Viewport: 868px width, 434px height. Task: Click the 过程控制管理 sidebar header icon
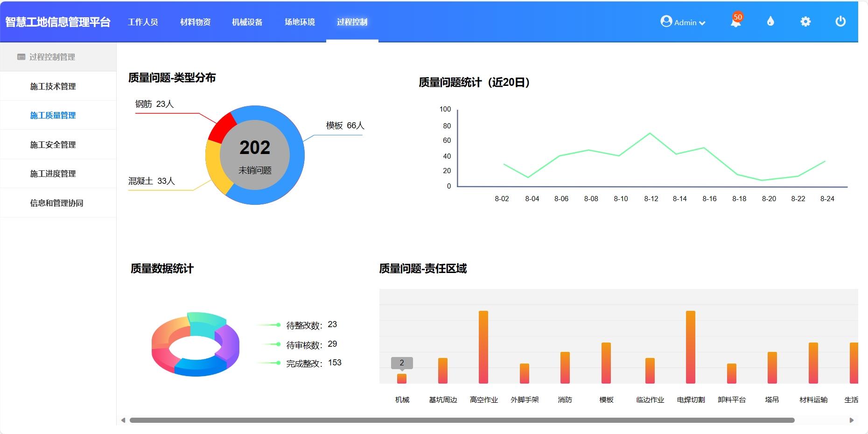[21, 57]
